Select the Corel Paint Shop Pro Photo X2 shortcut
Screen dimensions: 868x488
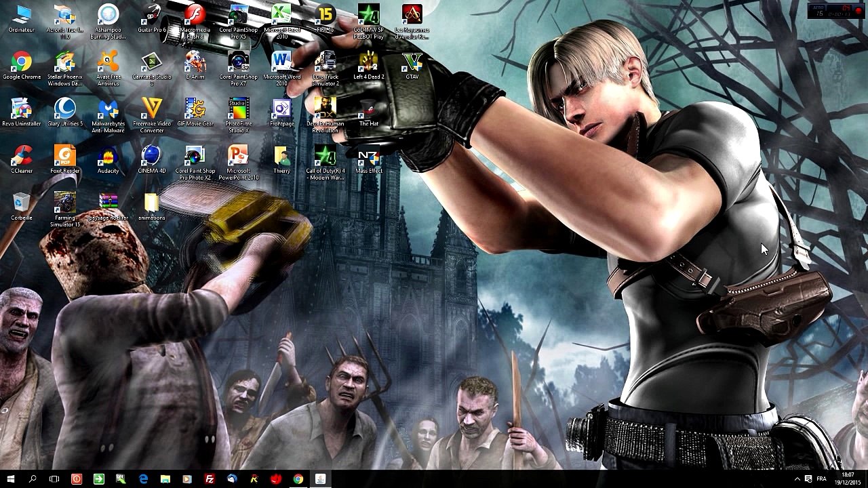pos(195,163)
